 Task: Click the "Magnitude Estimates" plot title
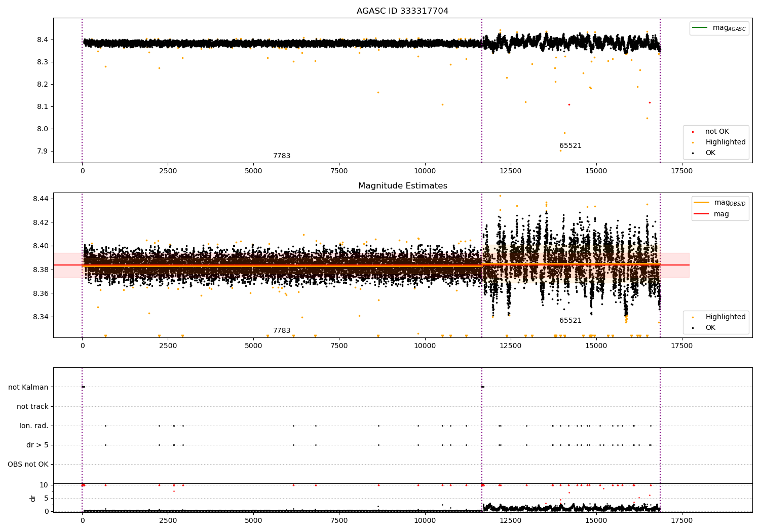coord(402,186)
